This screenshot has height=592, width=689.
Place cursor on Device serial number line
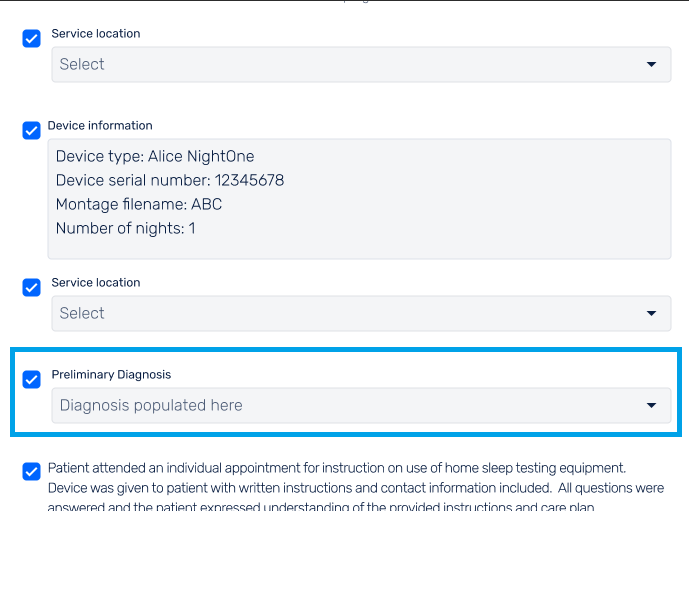[170, 180]
